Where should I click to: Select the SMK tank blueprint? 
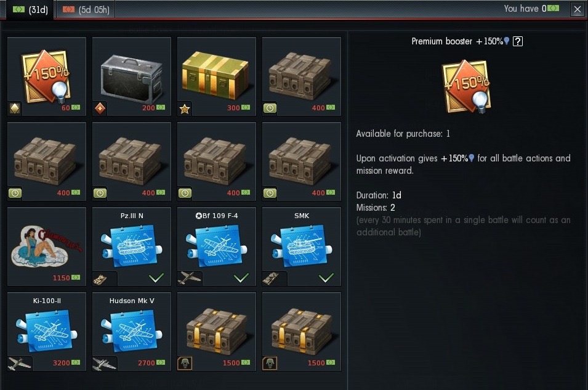pyautogui.click(x=302, y=246)
